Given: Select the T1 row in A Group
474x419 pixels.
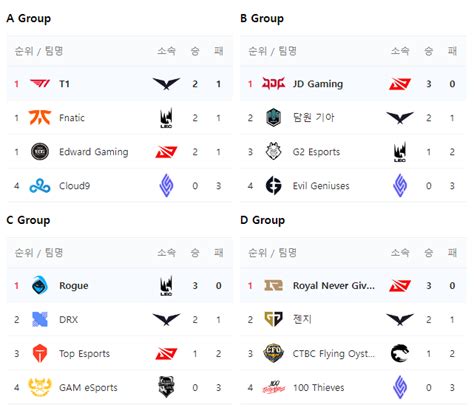Looking at the screenshot, I should click(119, 84).
